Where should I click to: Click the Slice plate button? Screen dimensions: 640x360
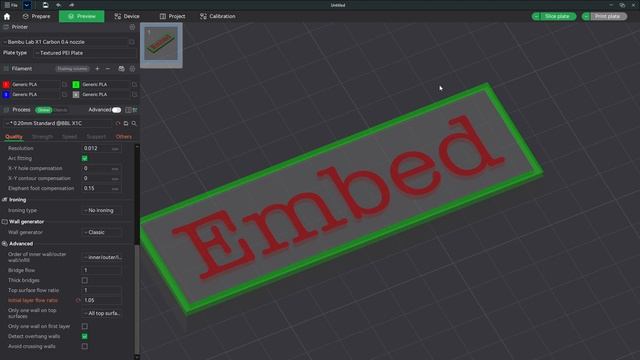point(557,16)
